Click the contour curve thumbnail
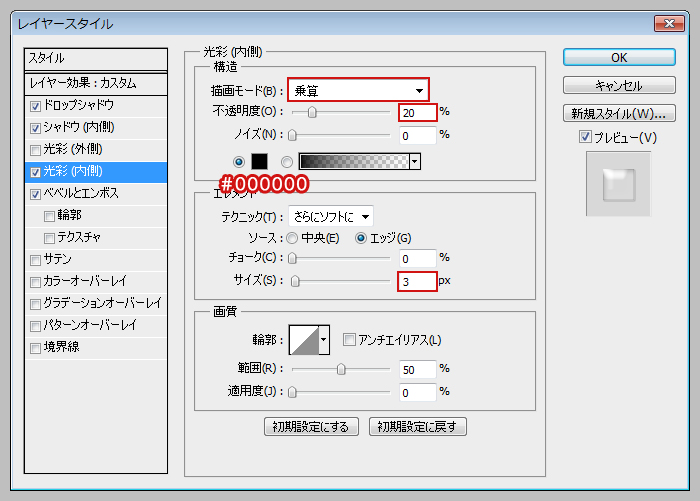The width and height of the screenshot is (700, 501). coord(304,340)
